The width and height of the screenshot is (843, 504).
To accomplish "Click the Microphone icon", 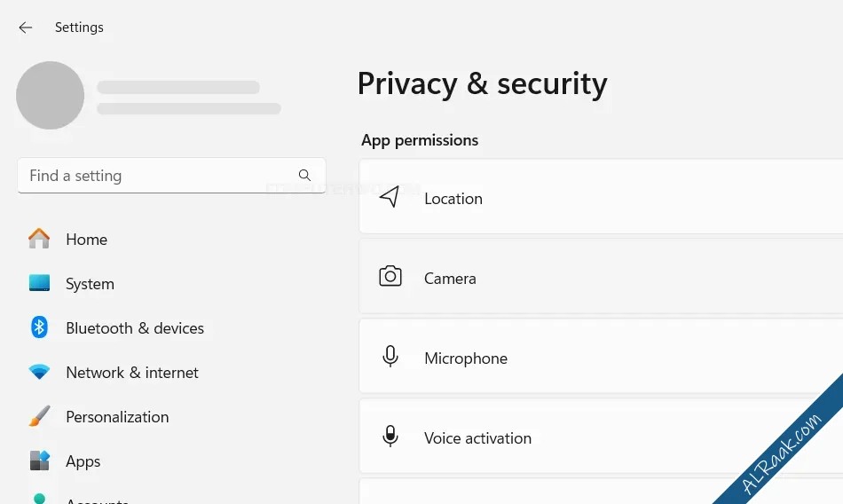I will [x=390, y=356].
